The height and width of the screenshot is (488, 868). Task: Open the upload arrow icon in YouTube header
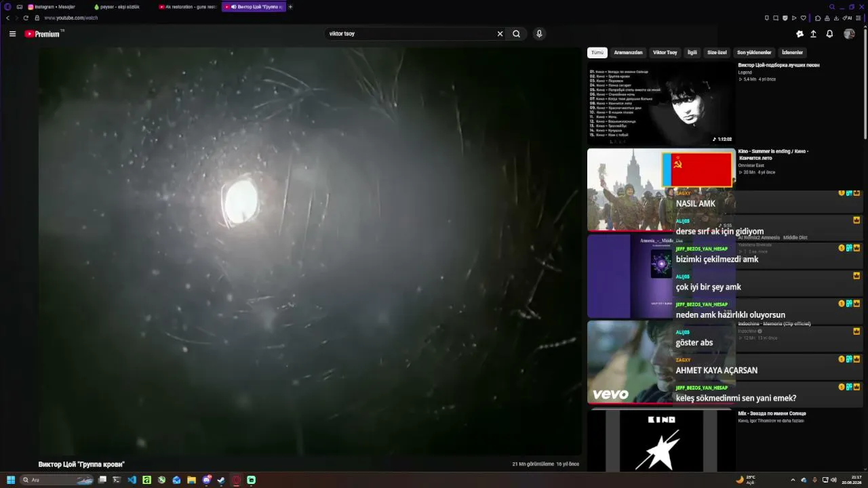[x=814, y=34]
